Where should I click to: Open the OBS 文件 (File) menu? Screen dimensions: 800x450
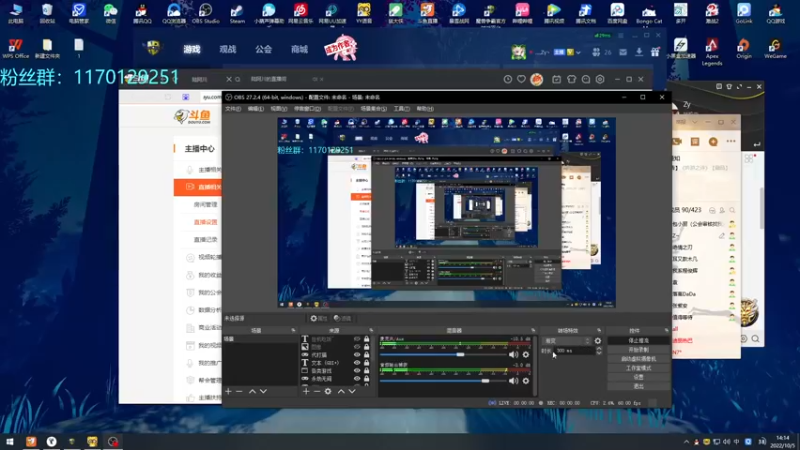click(x=233, y=109)
